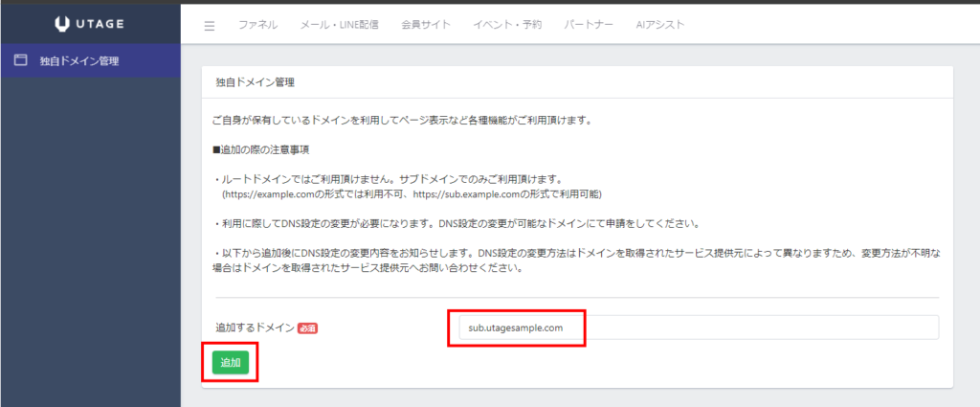The width and height of the screenshot is (980, 407).
Task: Click the 以下から追加後にDNS設定 note
Action: (x=576, y=260)
